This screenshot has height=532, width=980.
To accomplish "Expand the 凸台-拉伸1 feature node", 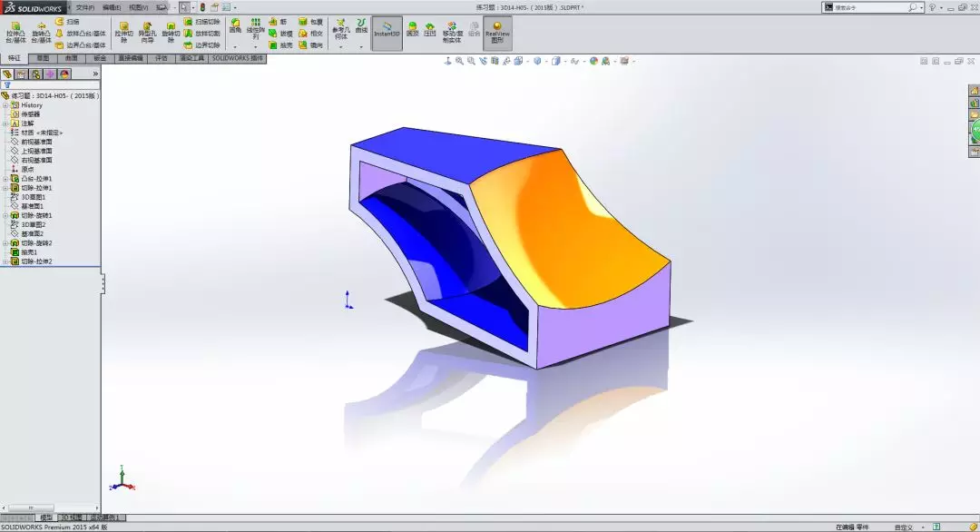I will [x=5, y=179].
